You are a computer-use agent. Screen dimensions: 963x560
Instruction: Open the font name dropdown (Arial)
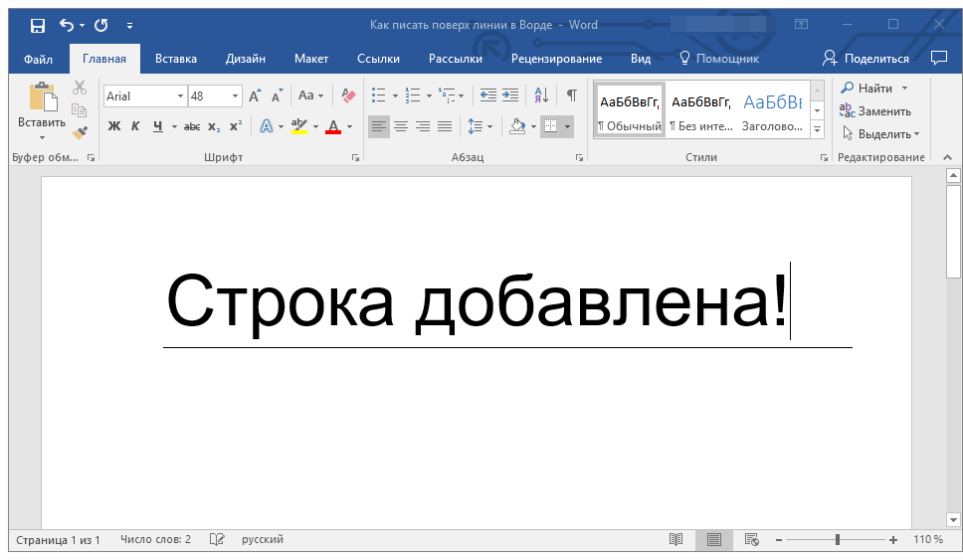180,96
